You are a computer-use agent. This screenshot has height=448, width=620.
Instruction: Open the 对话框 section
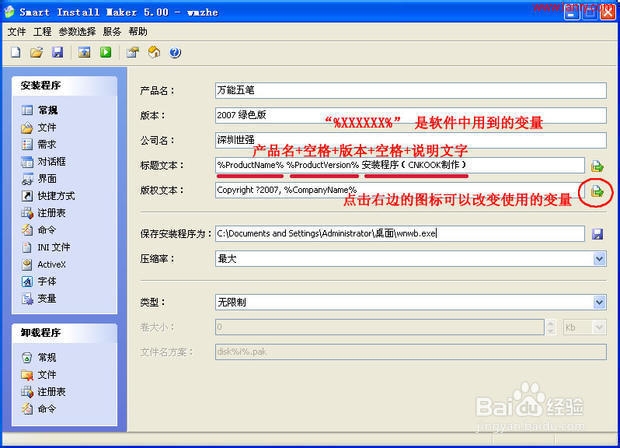tap(43, 161)
